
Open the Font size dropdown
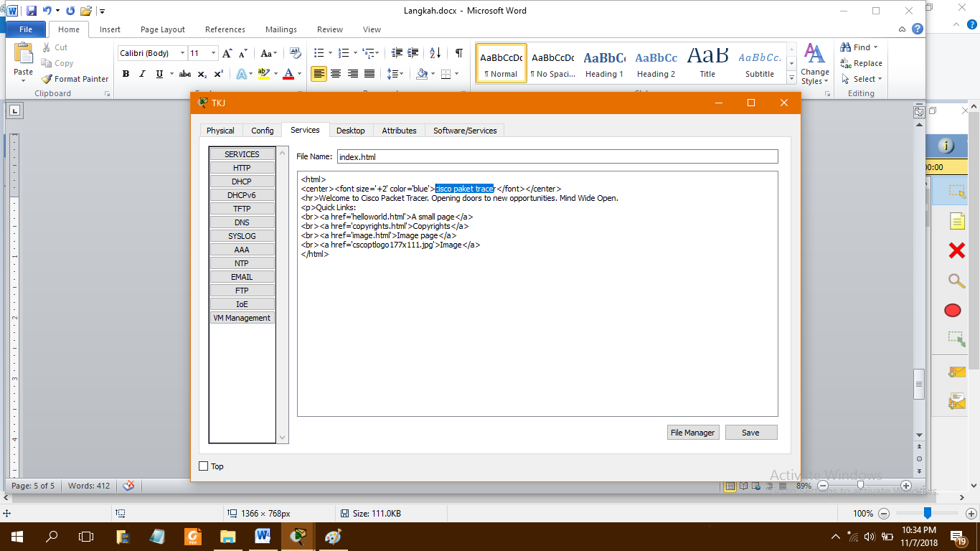click(213, 53)
